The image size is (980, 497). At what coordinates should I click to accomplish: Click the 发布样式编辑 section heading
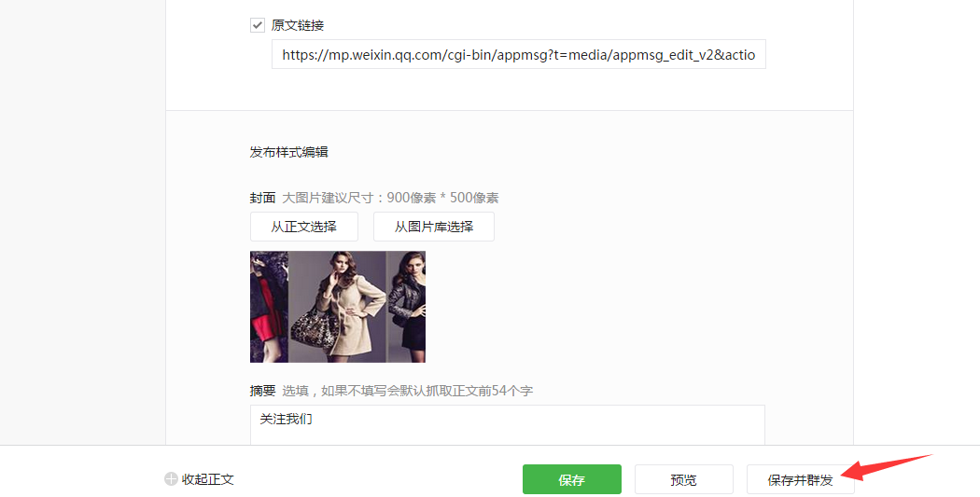pos(288,152)
